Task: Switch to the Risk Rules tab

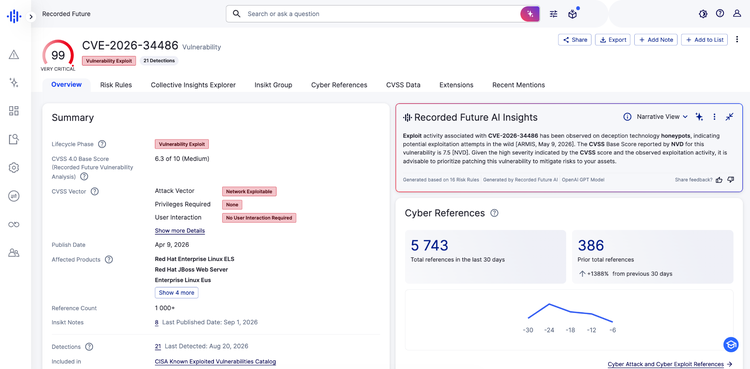Action: pyautogui.click(x=116, y=85)
